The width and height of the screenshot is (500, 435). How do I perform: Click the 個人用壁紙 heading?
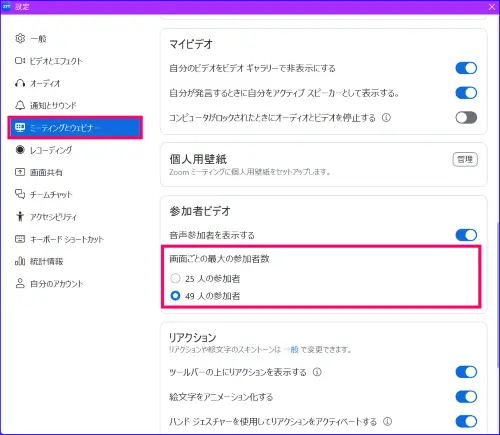(x=198, y=159)
